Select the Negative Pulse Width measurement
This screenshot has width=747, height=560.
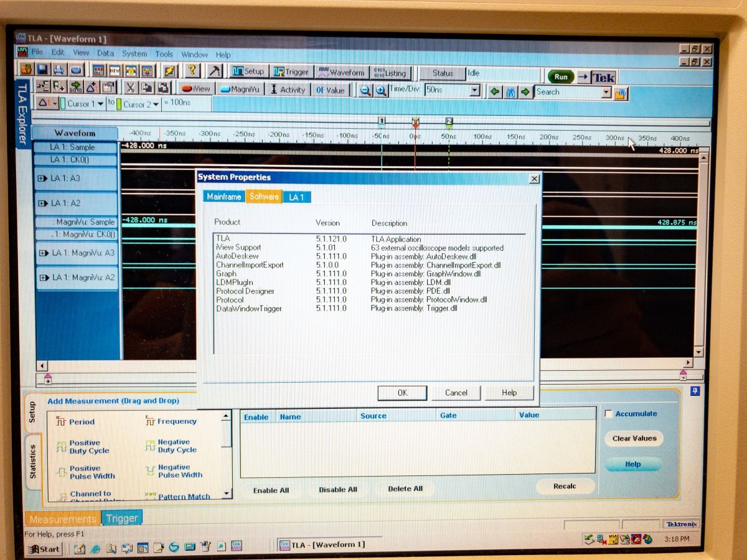coord(174,471)
